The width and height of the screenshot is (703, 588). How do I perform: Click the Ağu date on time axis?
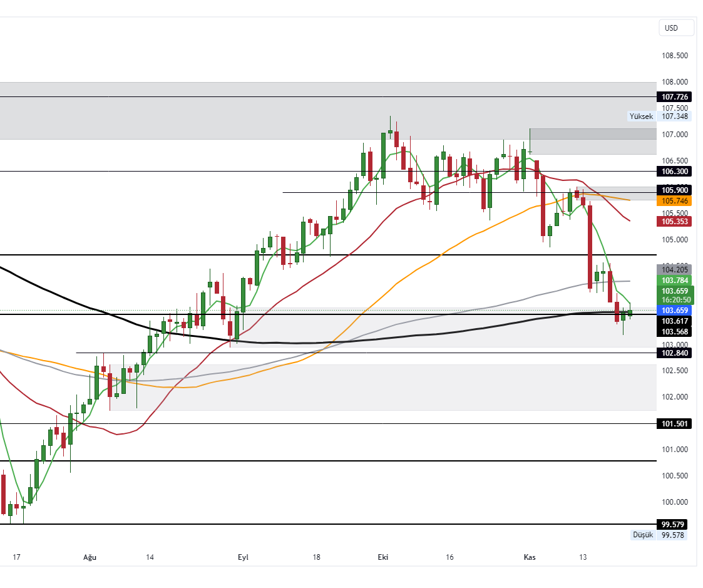tap(91, 557)
